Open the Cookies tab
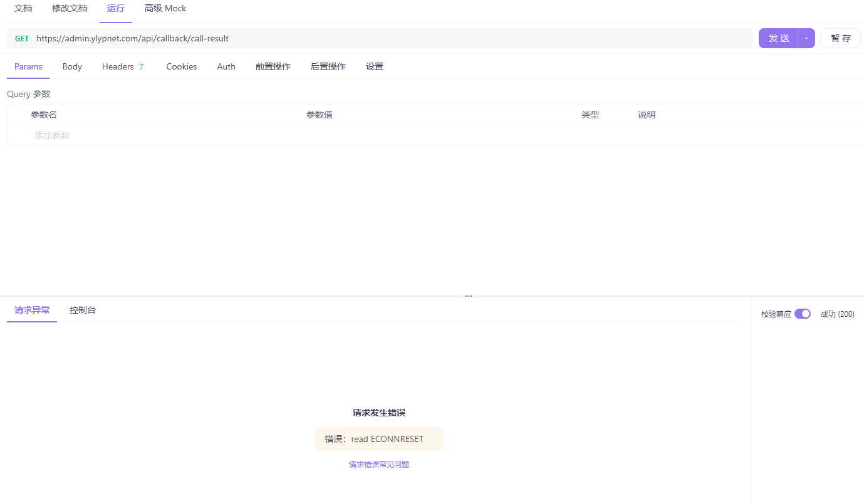This screenshot has height=504, width=864. [x=182, y=66]
